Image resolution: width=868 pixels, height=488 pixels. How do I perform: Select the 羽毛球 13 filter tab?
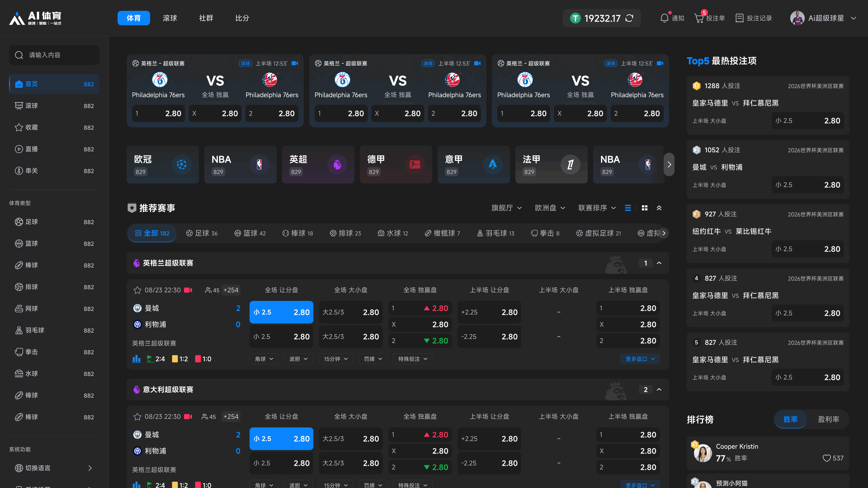[496, 233]
